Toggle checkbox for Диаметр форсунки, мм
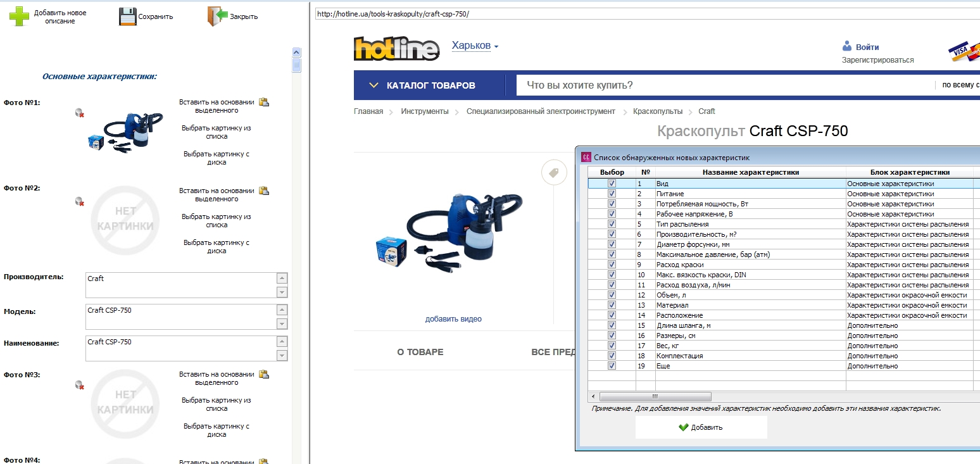 [612, 244]
